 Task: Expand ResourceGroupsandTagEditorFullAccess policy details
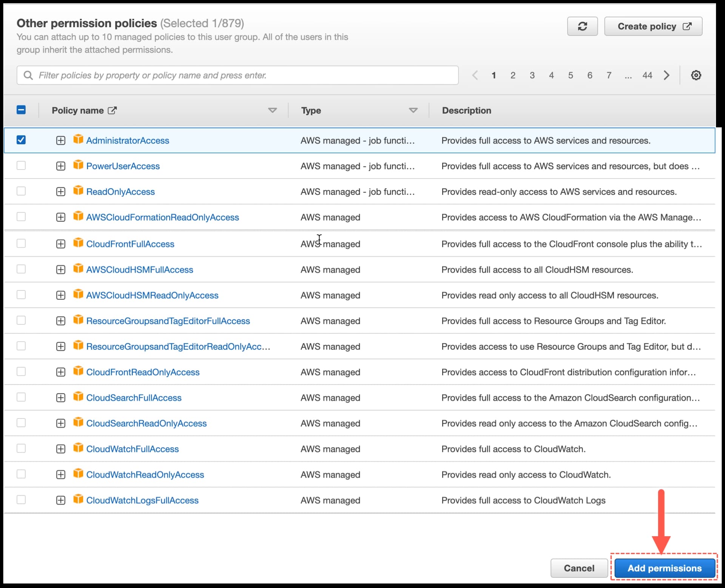click(60, 321)
